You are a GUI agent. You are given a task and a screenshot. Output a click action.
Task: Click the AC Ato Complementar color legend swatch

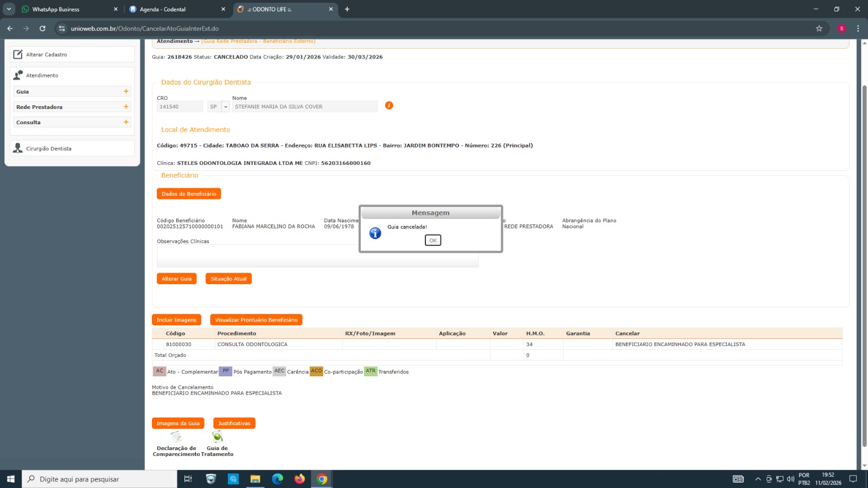coord(159,371)
